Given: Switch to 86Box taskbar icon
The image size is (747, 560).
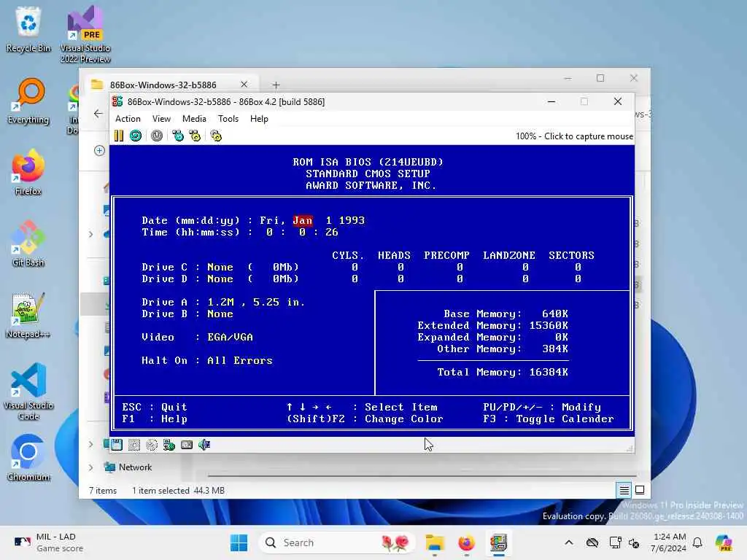Looking at the screenshot, I should pyautogui.click(x=498, y=542).
